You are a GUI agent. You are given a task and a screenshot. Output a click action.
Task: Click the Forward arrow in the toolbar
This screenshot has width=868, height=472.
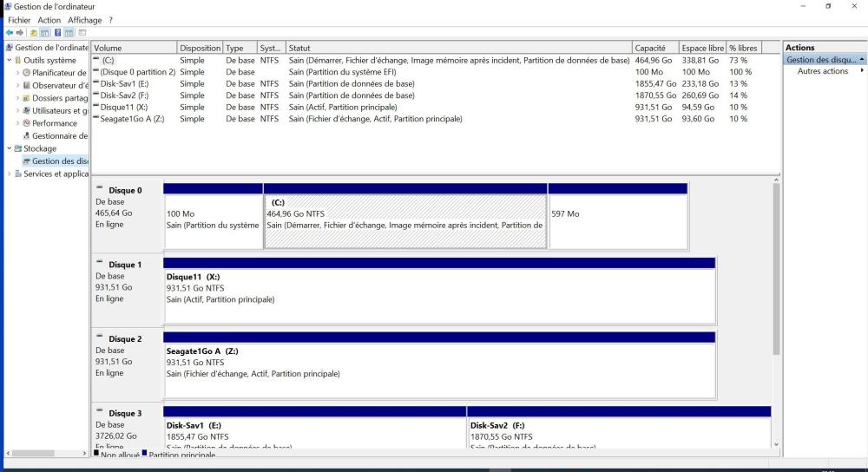[x=20, y=33]
